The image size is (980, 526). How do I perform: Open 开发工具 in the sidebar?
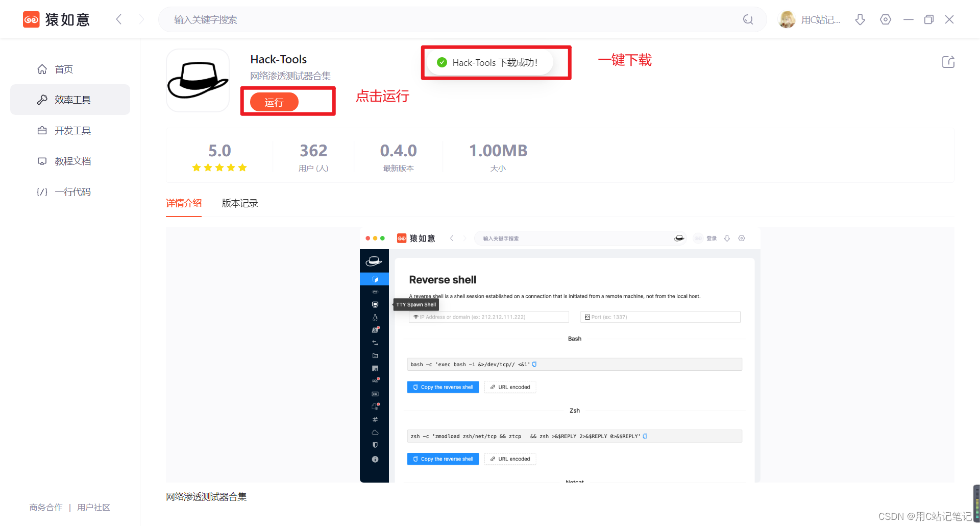pyautogui.click(x=70, y=130)
